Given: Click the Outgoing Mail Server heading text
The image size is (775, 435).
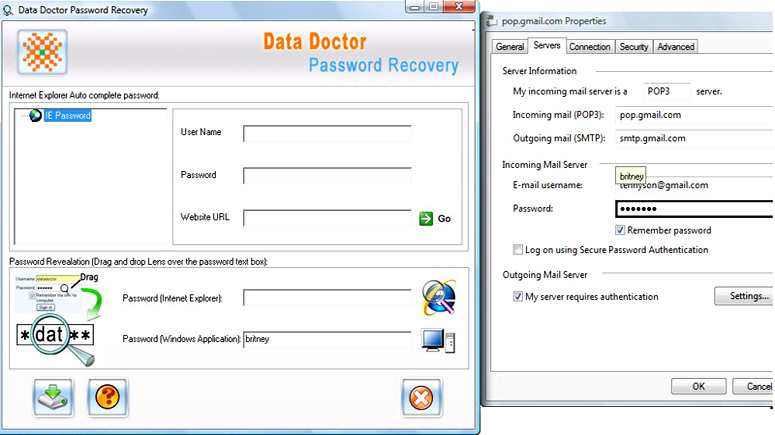Looking at the screenshot, I should tap(545, 275).
